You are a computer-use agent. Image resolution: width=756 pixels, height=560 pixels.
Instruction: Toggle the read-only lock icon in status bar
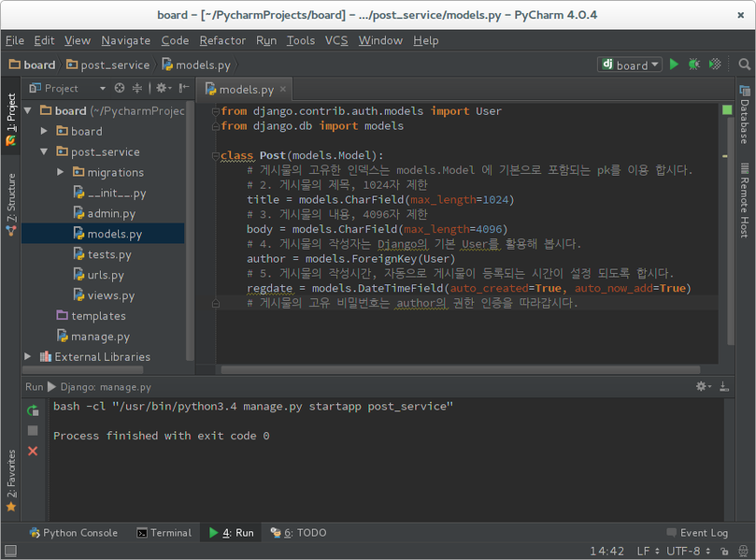(x=724, y=551)
